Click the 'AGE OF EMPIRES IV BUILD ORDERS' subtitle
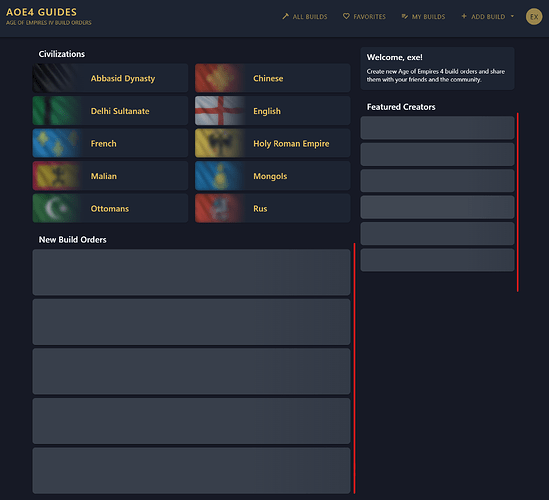Image resolution: width=549 pixels, height=500 pixels. click(x=49, y=23)
